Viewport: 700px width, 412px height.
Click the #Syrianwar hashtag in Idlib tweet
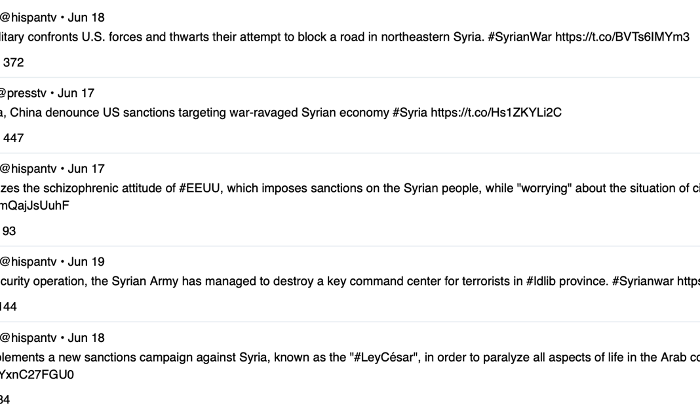click(643, 281)
